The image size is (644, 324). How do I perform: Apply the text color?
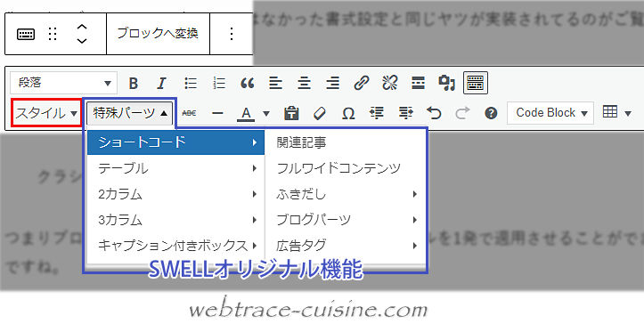(x=246, y=113)
